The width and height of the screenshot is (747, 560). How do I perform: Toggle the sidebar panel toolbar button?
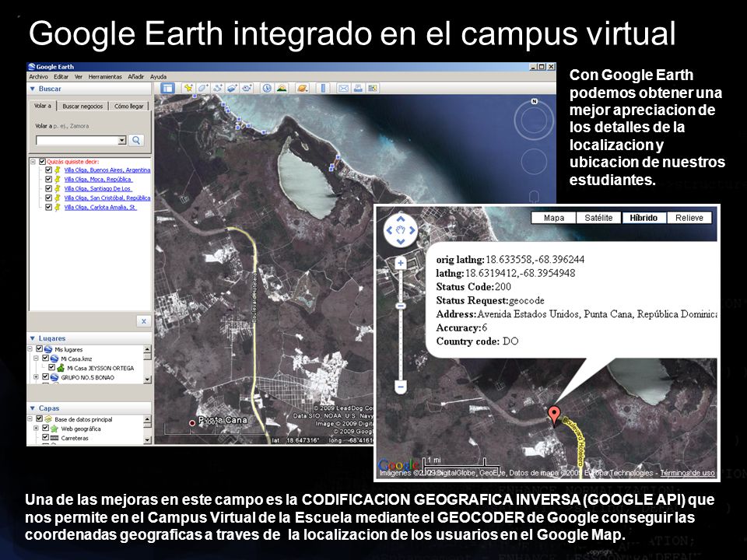(x=168, y=88)
